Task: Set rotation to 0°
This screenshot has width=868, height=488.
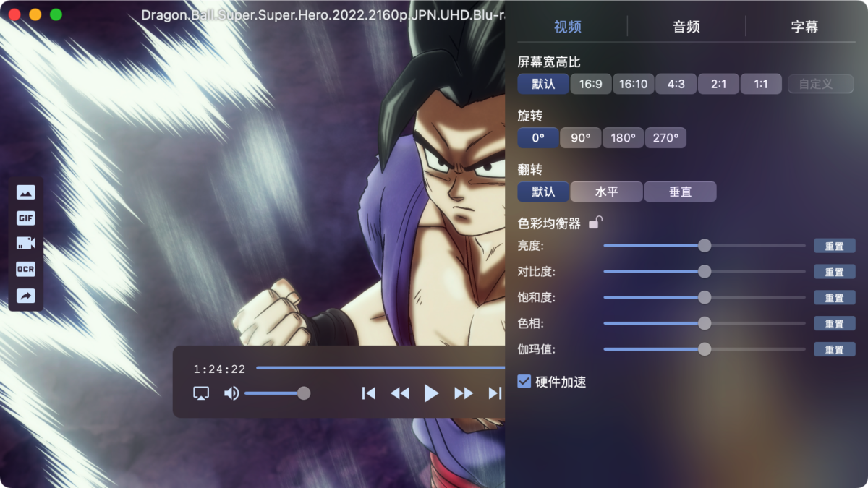Action: point(538,137)
